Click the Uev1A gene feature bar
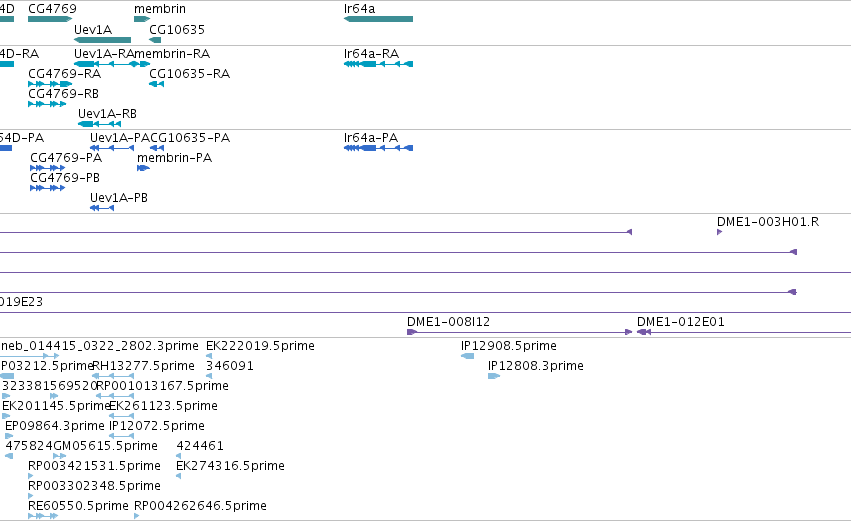The height and width of the screenshot is (521, 851). pos(102,40)
